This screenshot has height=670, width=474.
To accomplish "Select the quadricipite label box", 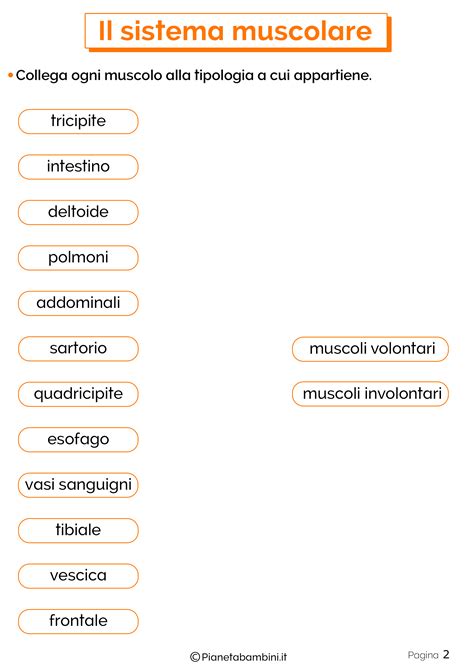I will coord(78,394).
